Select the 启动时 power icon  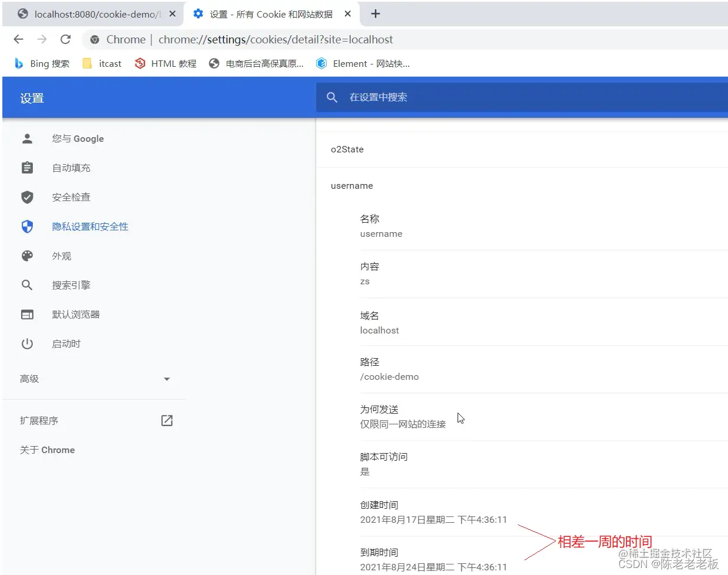tap(27, 343)
